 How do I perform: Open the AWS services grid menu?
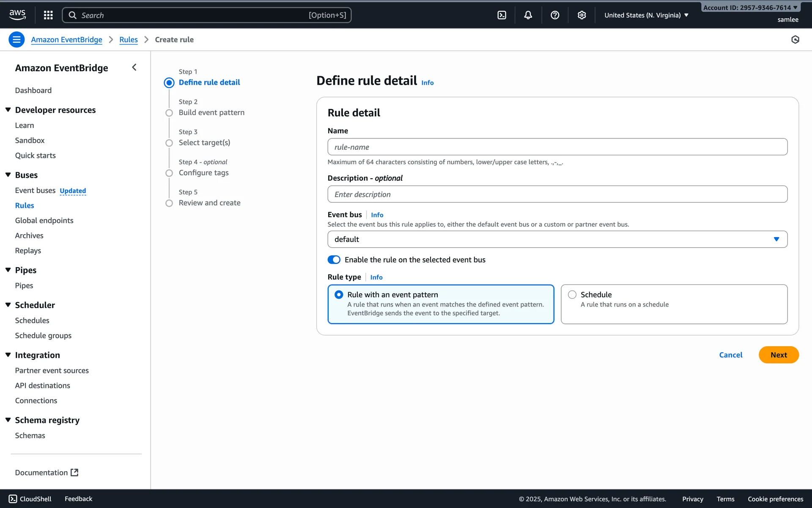(48, 15)
